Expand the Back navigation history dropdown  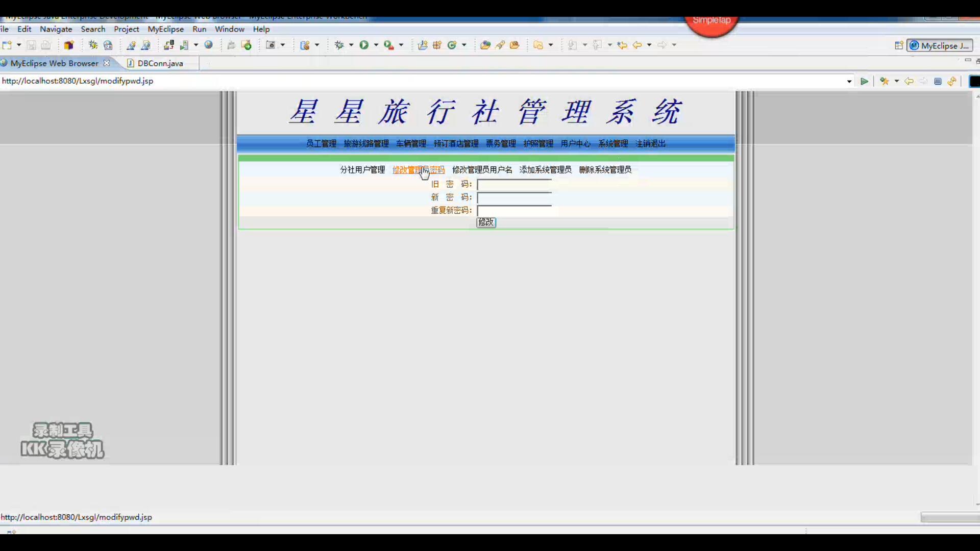(x=649, y=45)
